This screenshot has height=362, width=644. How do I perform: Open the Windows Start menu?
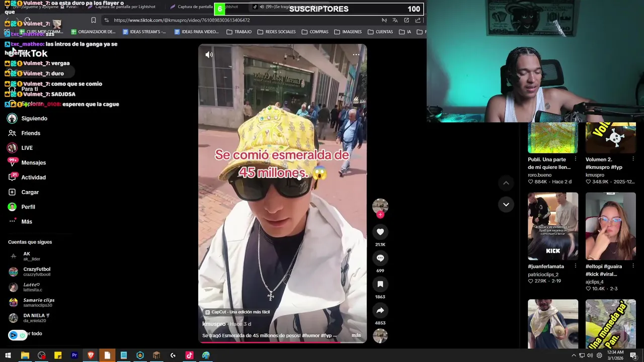click(8, 355)
